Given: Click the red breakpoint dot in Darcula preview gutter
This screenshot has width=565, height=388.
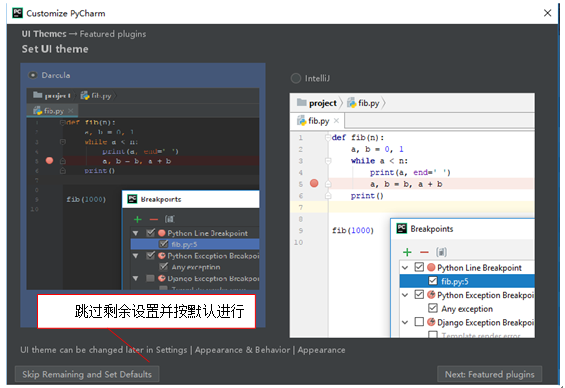Looking at the screenshot, I should pyautogui.click(x=49, y=160).
